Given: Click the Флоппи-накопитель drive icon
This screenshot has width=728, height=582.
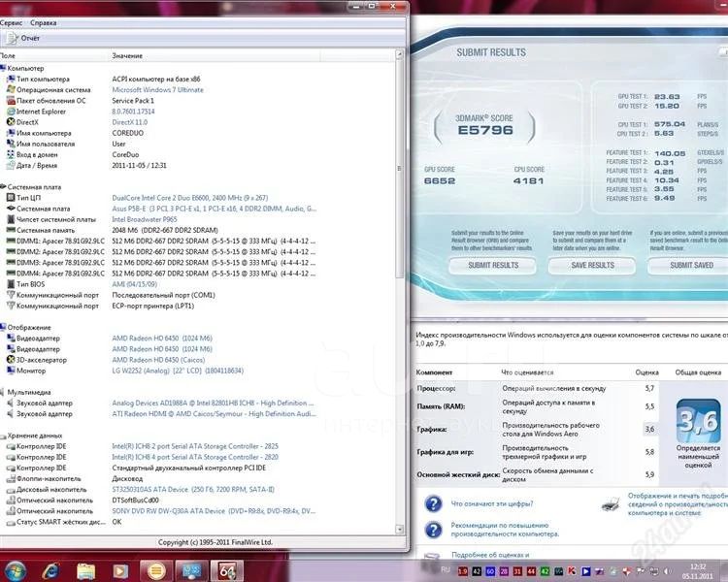Looking at the screenshot, I should click(11, 479).
